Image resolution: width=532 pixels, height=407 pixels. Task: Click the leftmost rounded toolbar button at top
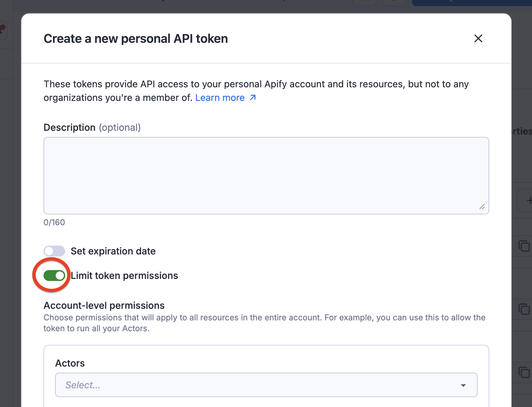pyautogui.click(x=365, y=2)
